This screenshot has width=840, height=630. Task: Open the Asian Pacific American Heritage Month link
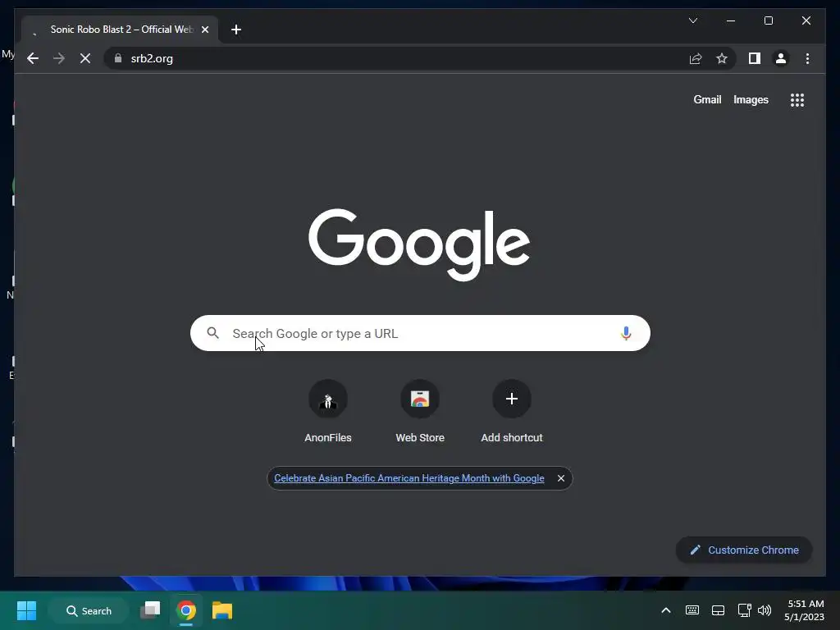click(409, 478)
